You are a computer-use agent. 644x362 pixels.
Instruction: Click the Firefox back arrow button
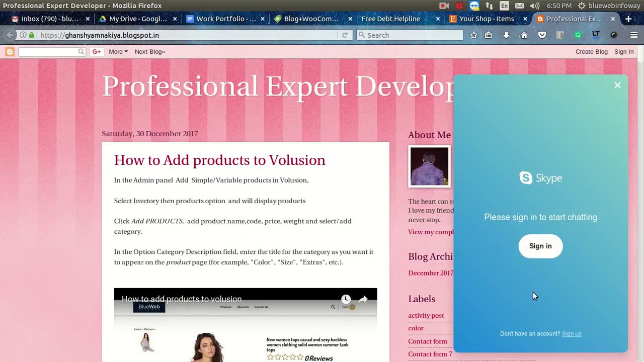pos(10,35)
